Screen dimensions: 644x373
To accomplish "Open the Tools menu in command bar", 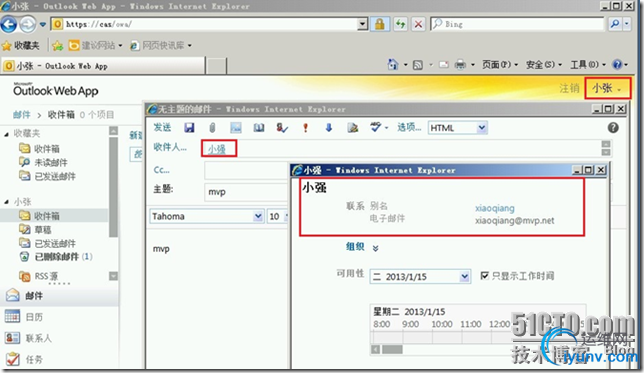I will [587, 64].
